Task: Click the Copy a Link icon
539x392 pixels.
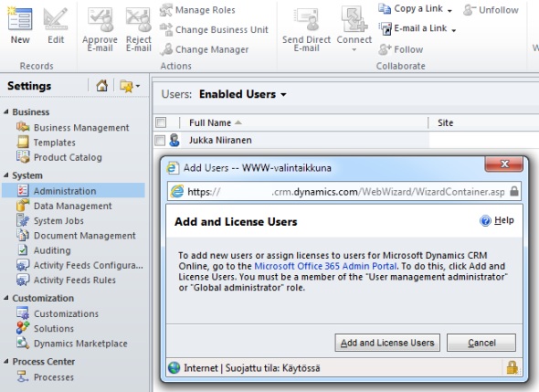Action: 385,8
